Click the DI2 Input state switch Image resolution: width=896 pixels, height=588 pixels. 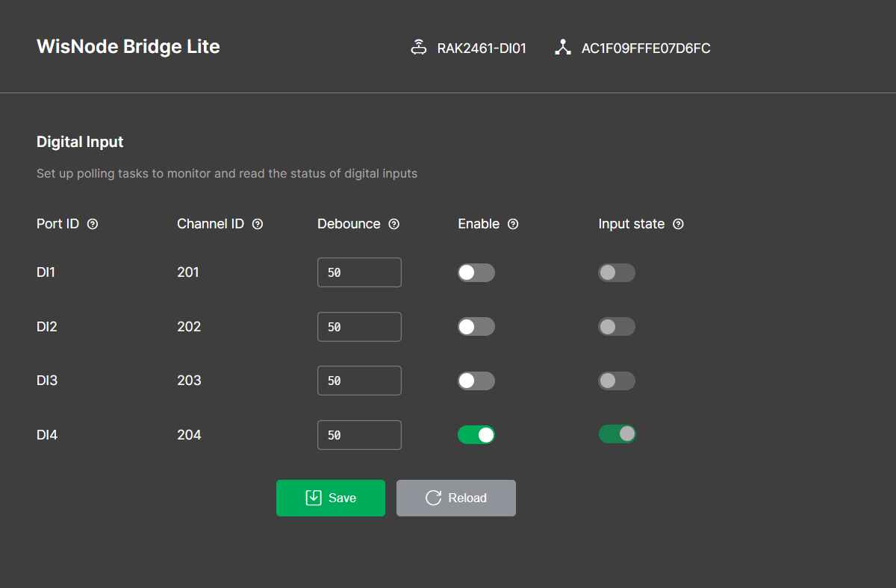point(617,326)
